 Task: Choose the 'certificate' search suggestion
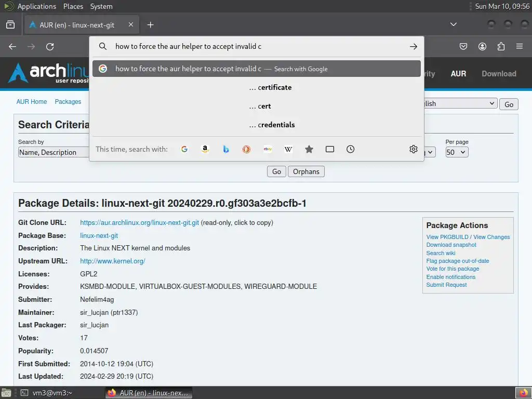pyautogui.click(x=257, y=87)
